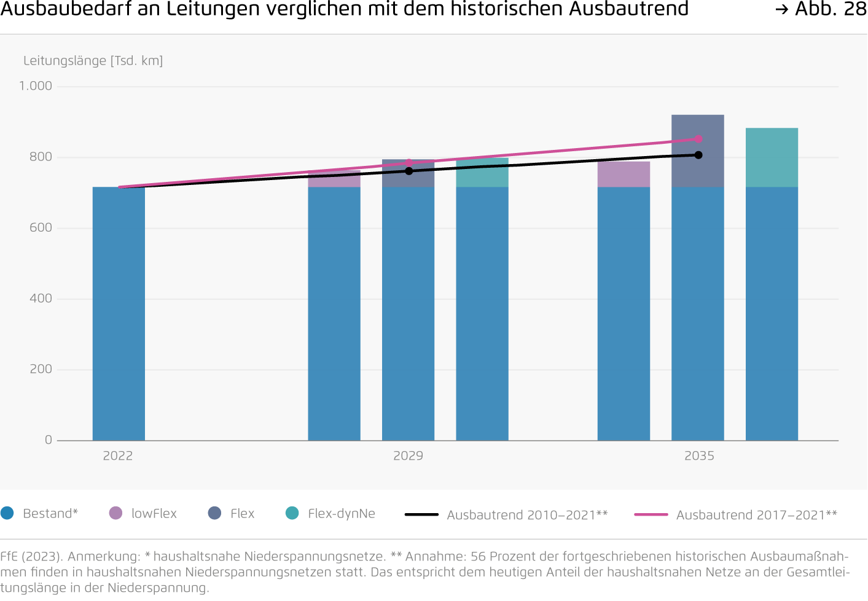Click the black trend marker at 2035
This screenshot has width=868, height=601.
pyautogui.click(x=698, y=155)
